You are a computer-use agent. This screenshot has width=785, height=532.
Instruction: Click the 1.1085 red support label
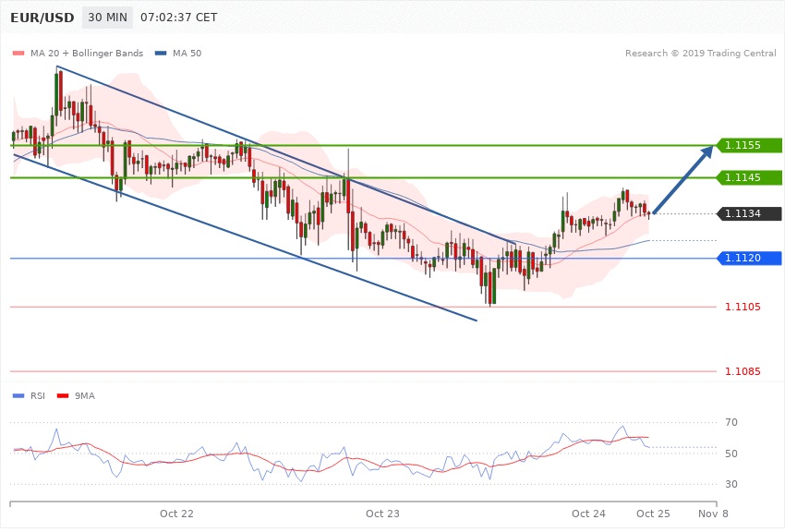click(743, 371)
